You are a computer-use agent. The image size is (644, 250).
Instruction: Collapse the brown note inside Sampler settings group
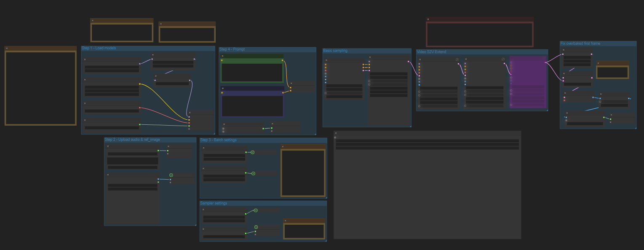point(286,221)
